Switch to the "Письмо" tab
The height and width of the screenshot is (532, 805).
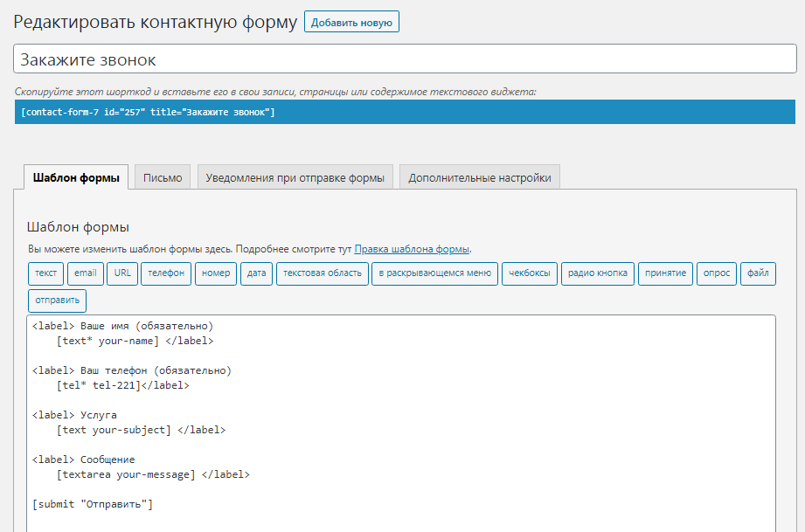(x=163, y=177)
